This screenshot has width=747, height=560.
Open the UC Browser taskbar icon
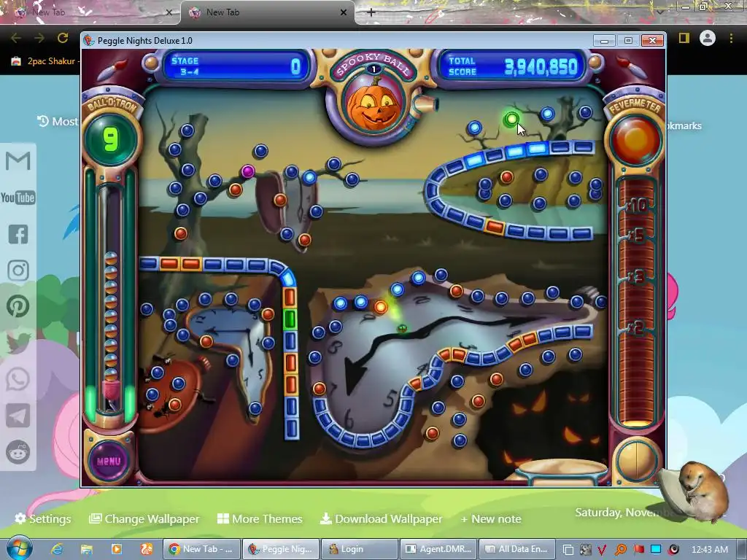point(147,549)
